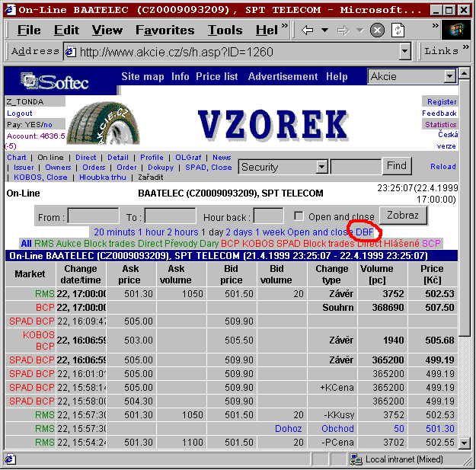Open the Direct navigation link
This screenshot has height=470, width=476.
(85, 157)
